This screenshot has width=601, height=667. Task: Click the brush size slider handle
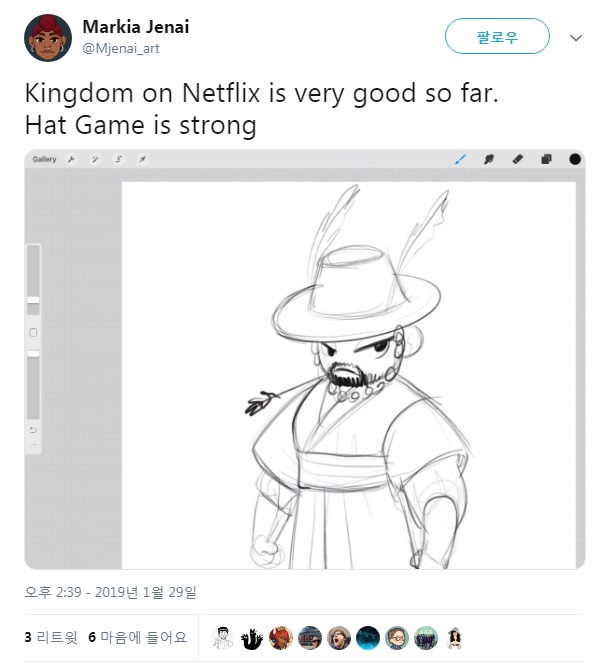tap(33, 300)
